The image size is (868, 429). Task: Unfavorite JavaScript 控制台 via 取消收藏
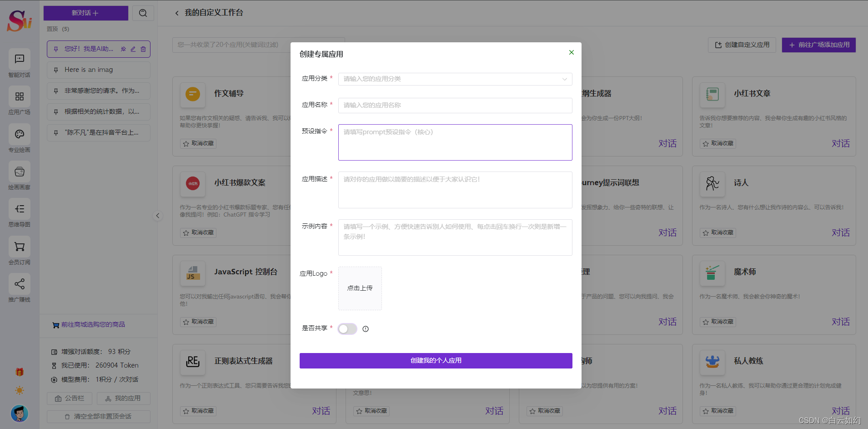(x=198, y=322)
